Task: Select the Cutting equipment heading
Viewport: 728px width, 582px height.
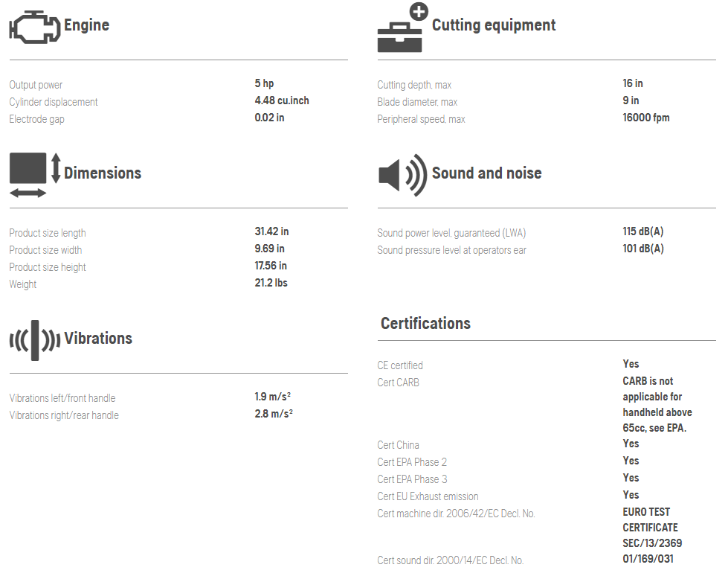Action: [494, 25]
